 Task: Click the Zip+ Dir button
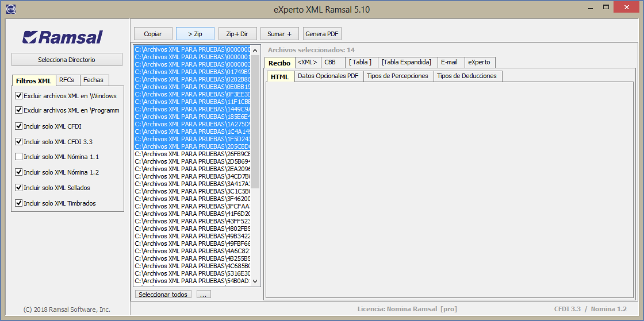pyautogui.click(x=238, y=34)
